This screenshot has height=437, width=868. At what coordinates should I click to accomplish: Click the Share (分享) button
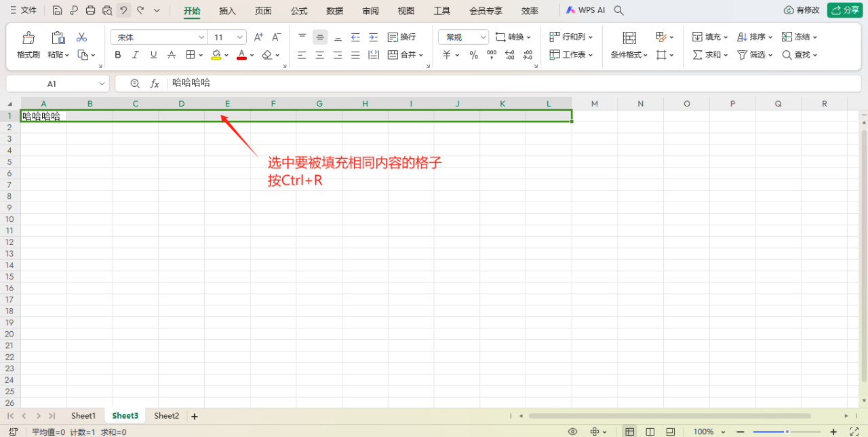(x=844, y=10)
